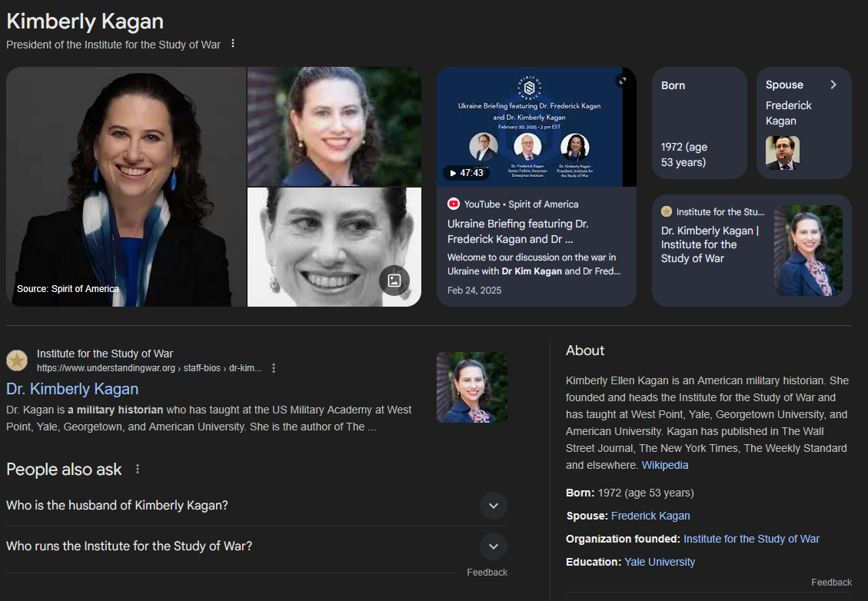Open the outdoor color photo in the image grid
Viewport: 868px width, 601px height.
pos(334,126)
